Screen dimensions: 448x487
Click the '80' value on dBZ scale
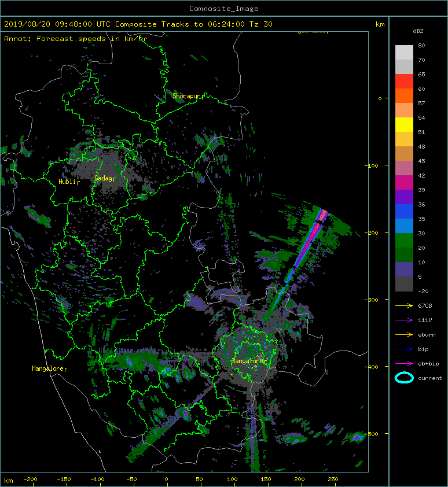click(x=421, y=45)
